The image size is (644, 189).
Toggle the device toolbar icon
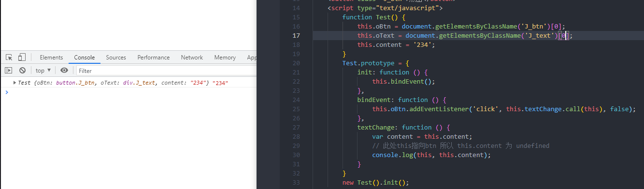(22, 58)
